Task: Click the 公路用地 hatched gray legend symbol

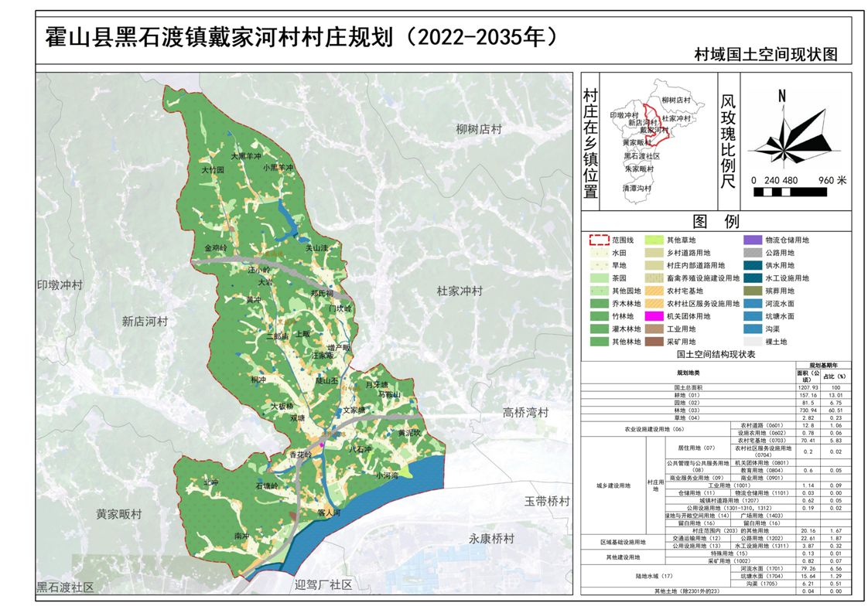Action: coord(753,253)
